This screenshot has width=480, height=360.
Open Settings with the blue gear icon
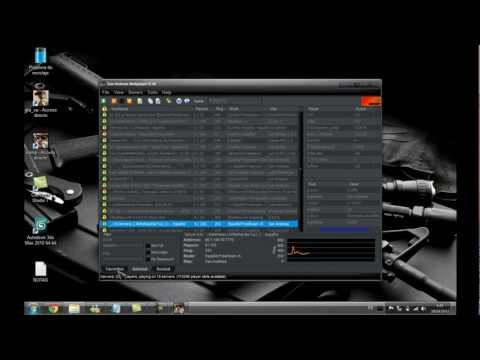click(179, 101)
